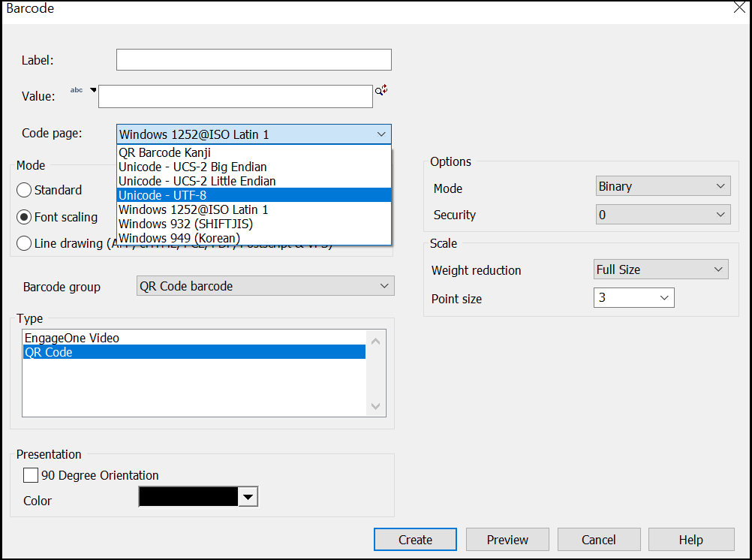The height and width of the screenshot is (560, 752).
Task: Click the Create button
Action: tap(415, 539)
